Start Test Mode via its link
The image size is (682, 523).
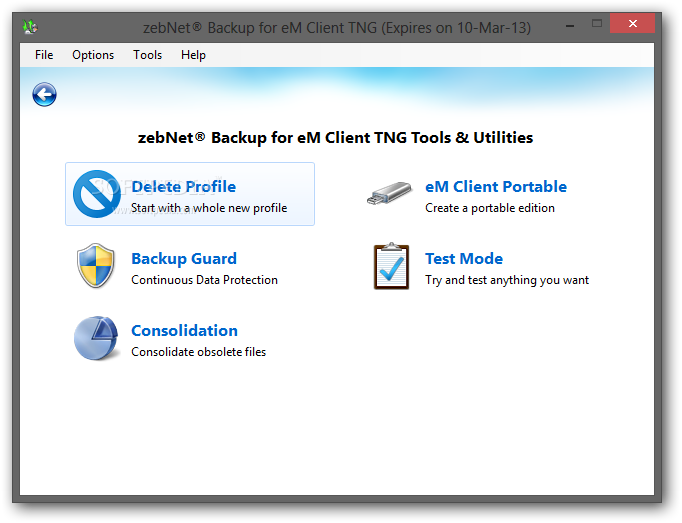464,258
